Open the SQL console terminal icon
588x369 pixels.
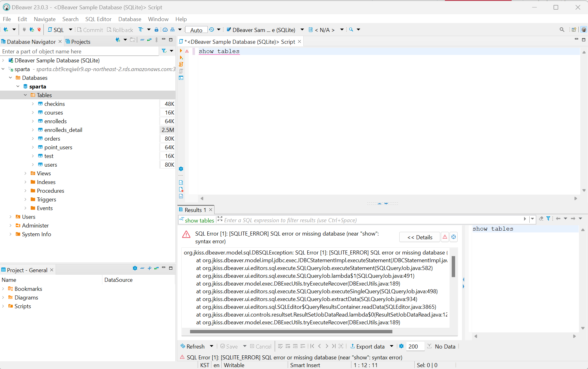181,78
